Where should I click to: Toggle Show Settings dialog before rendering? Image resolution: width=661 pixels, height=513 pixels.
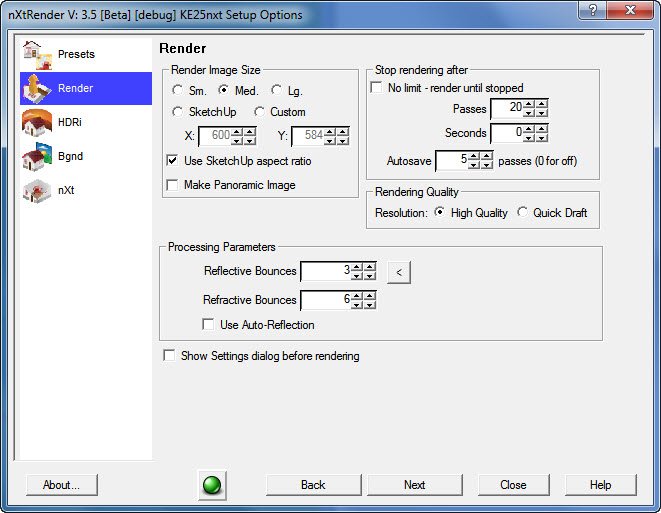coord(169,355)
